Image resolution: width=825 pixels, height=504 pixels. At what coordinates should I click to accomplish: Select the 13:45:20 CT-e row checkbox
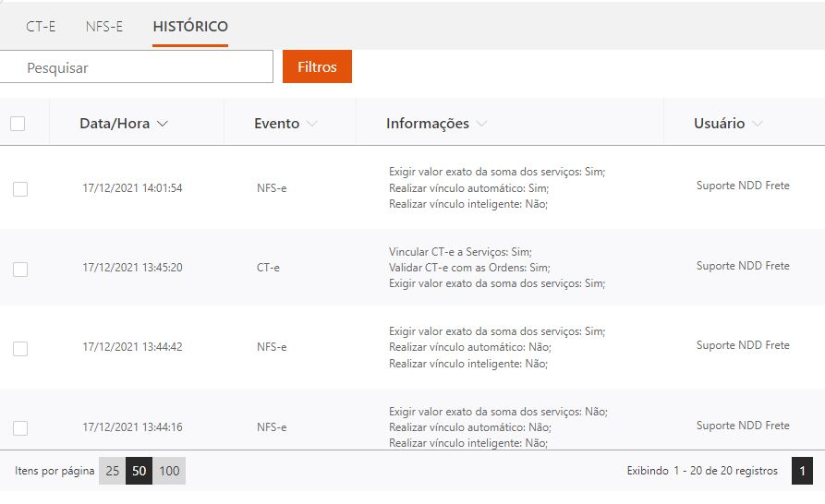click(20, 270)
